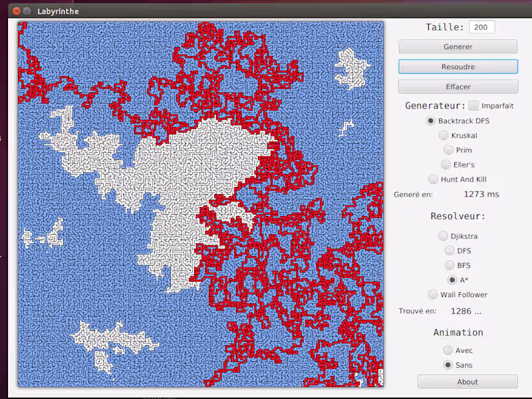Click the Taille size input field
The width and height of the screenshot is (532, 399).
pos(481,27)
